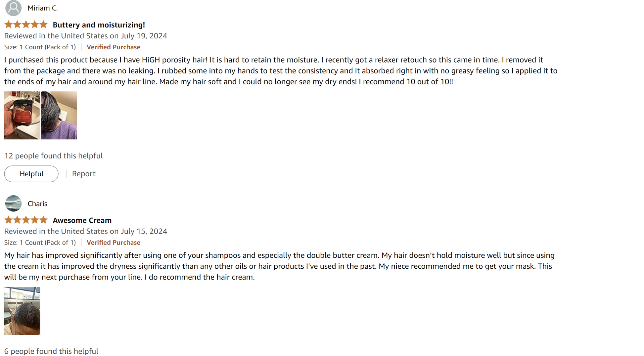Click Miriam C.'s profile avatar icon
The image size is (644, 356).
[x=13, y=8]
